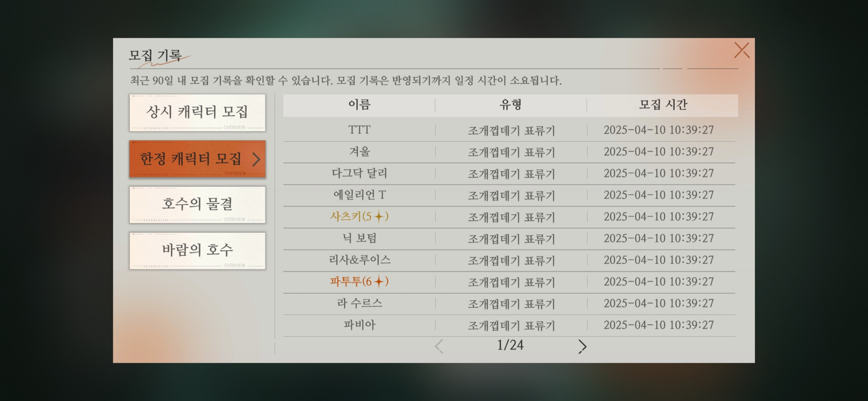Click the 1/24 page indicator
Image resolution: width=868 pixels, height=401 pixels.
point(510,345)
